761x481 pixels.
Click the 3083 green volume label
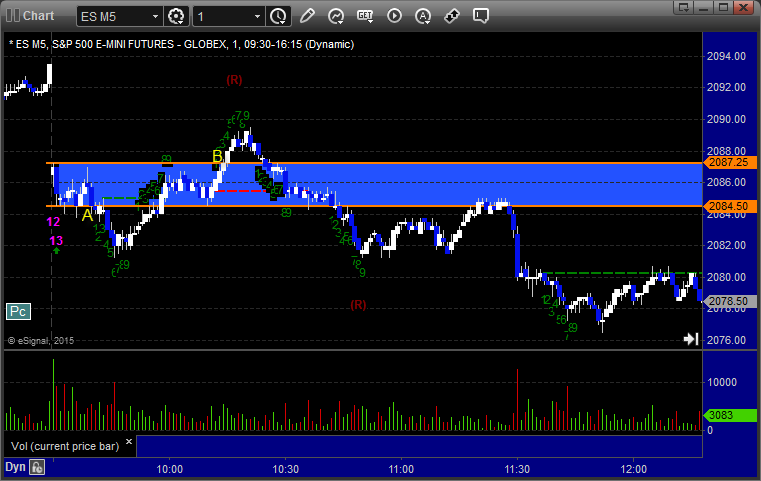click(x=729, y=415)
